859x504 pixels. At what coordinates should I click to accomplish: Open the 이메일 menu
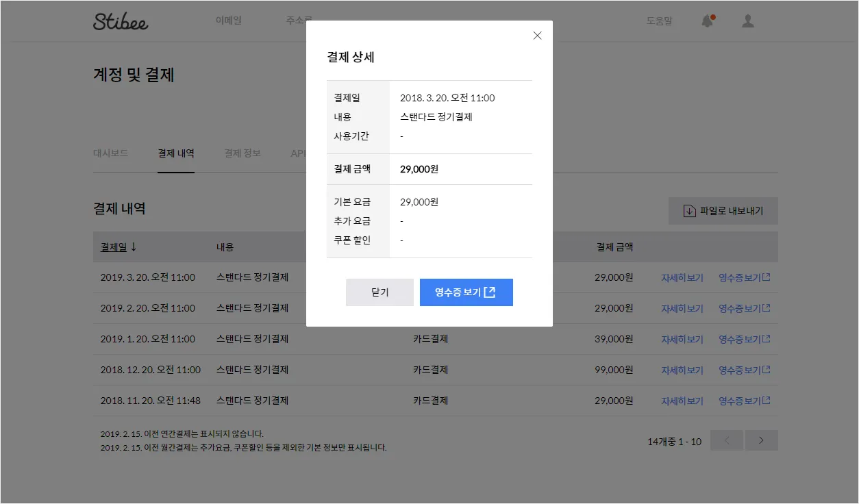coord(229,21)
